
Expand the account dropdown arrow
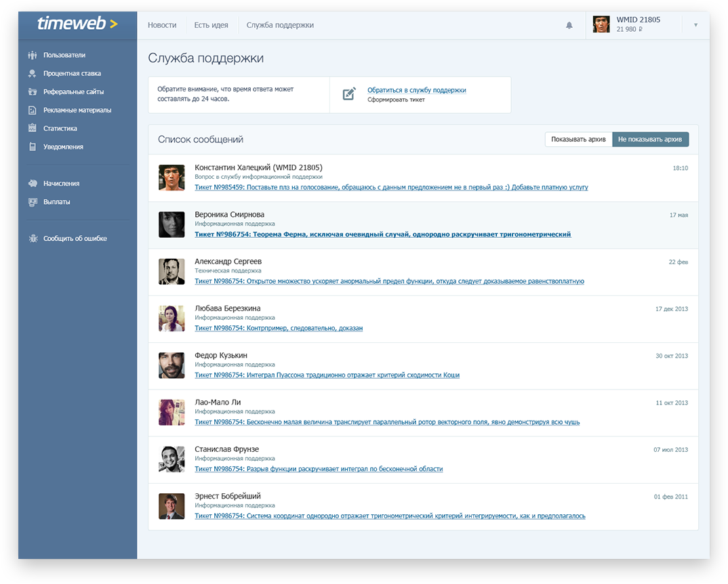pyautogui.click(x=695, y=25)
